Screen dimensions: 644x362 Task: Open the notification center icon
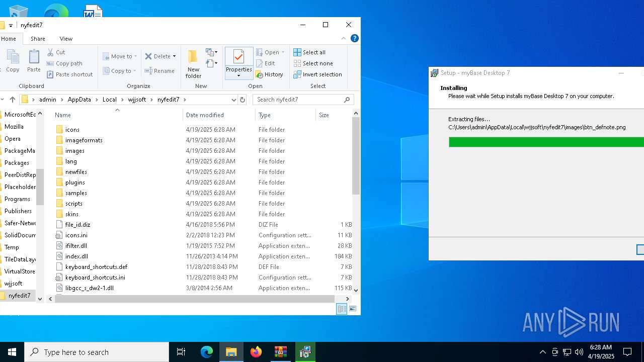(627, 352)
